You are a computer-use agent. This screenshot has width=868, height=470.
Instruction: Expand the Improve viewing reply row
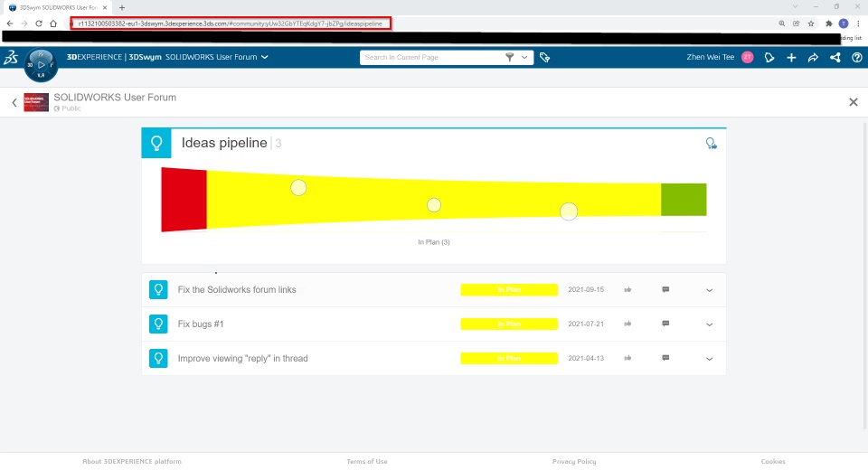709,359
